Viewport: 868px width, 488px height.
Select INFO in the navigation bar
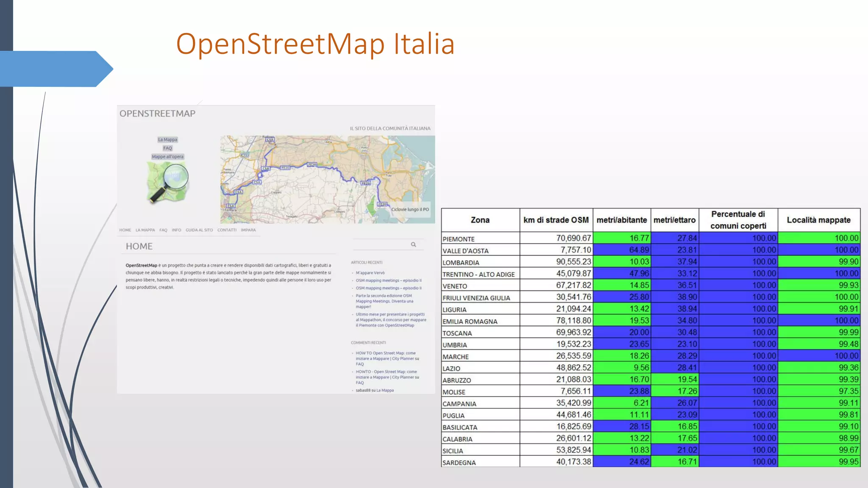(x=176, y=230)
